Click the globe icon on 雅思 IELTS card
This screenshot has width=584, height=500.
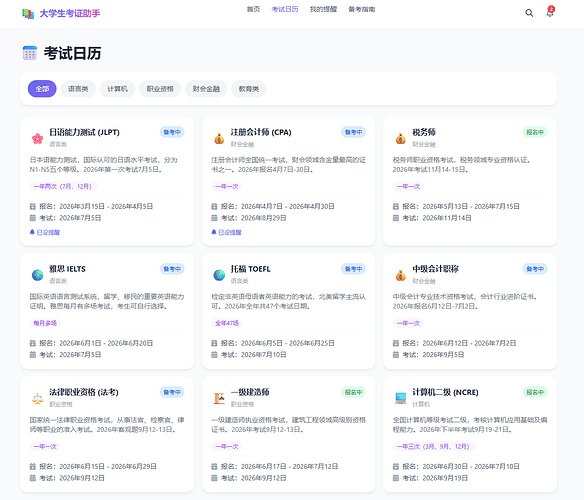click(x=37, y=275)
